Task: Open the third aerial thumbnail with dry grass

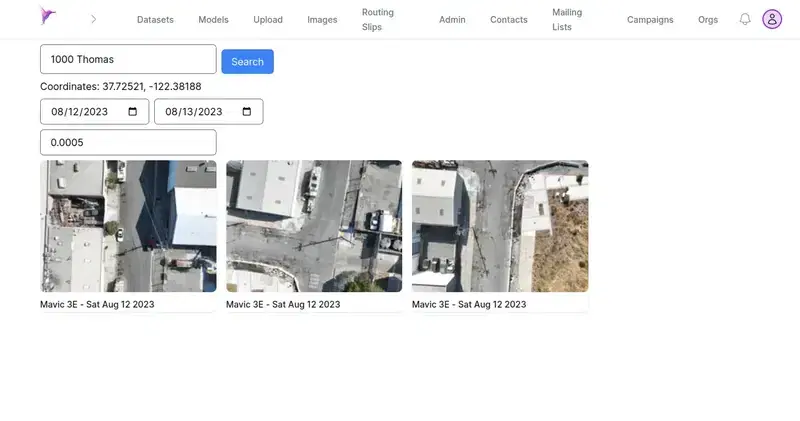Action: 500,226
